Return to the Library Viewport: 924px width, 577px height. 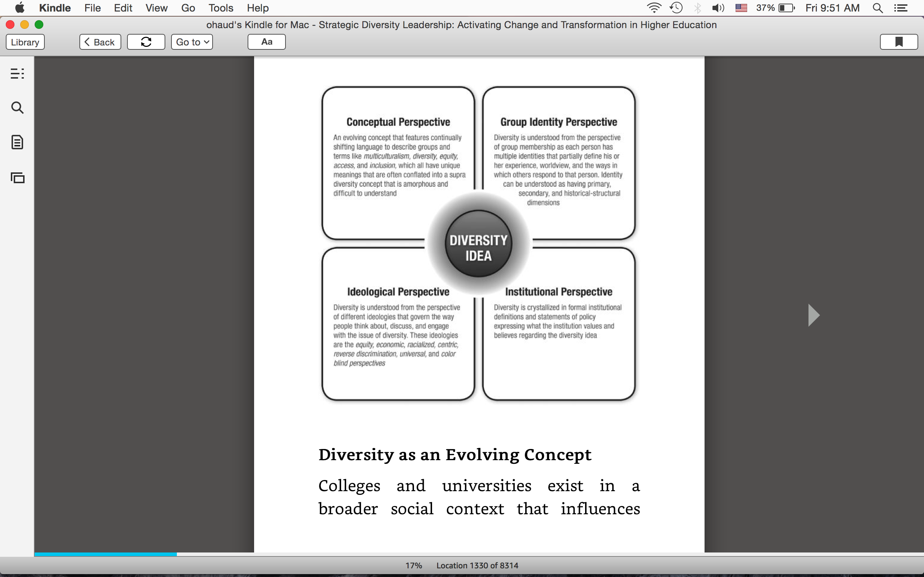coord(25,42)
